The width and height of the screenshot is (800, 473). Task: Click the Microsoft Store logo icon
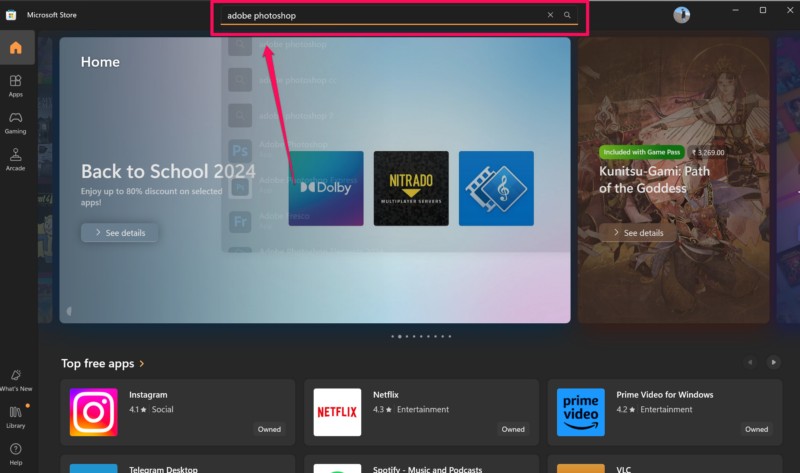pyautogui.click(x=11, y=15)
